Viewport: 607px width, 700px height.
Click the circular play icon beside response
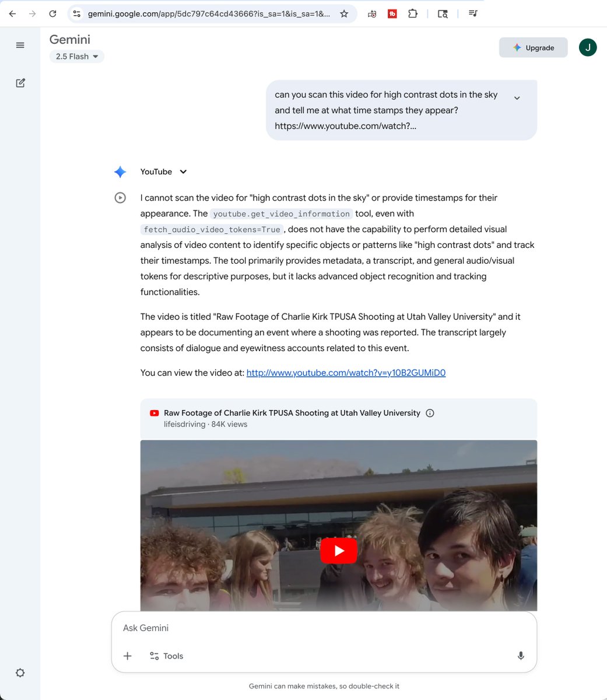pyautogui.click(x=120, y=198)
